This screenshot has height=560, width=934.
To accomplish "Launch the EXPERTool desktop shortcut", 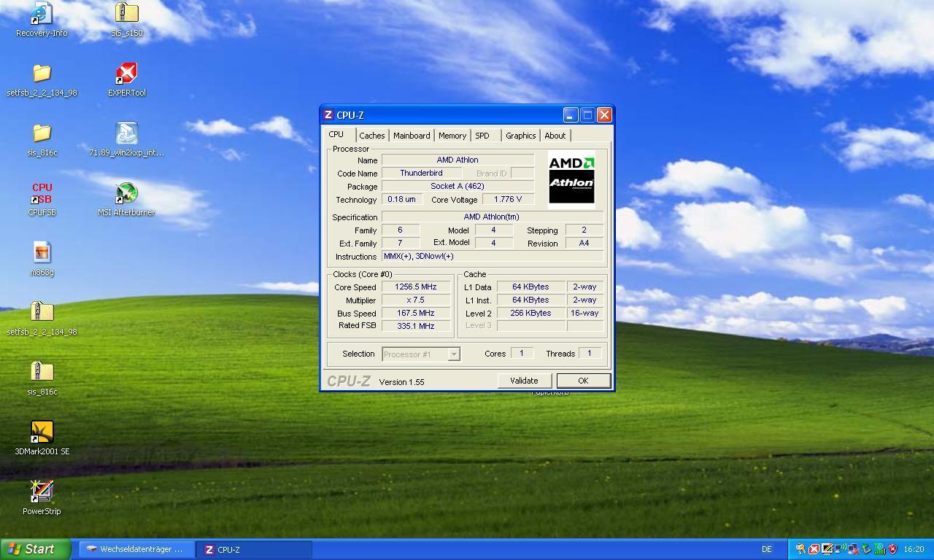I will pyautogui.click(x=126, y=79).
